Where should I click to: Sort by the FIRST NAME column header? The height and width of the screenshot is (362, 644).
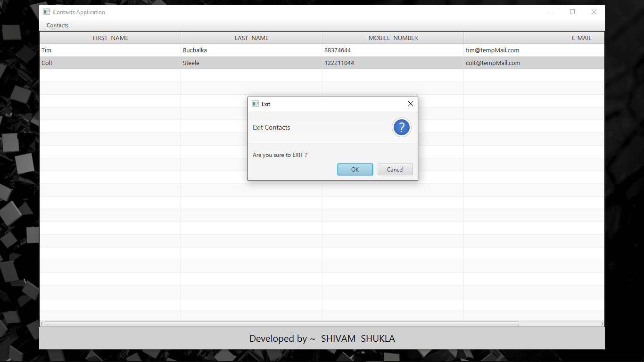click(110, 38)
